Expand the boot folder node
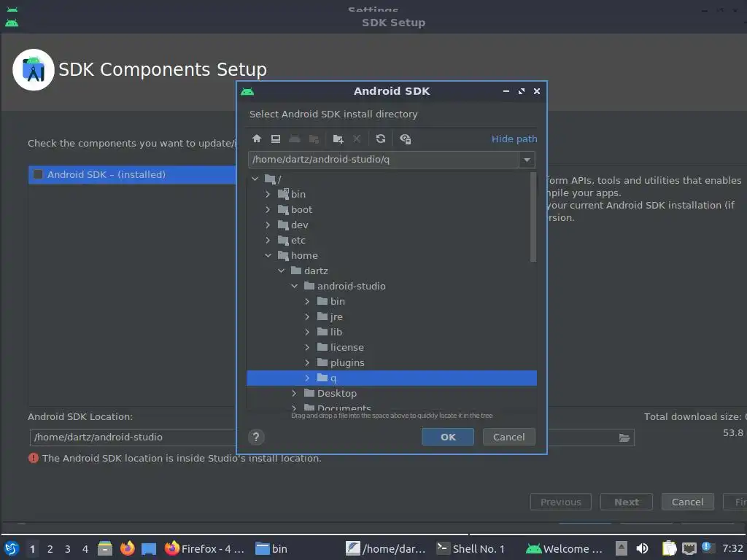Image resolution: width=747 pixels, height=560 pixels. pyautogui.click(x=268, y=209)
